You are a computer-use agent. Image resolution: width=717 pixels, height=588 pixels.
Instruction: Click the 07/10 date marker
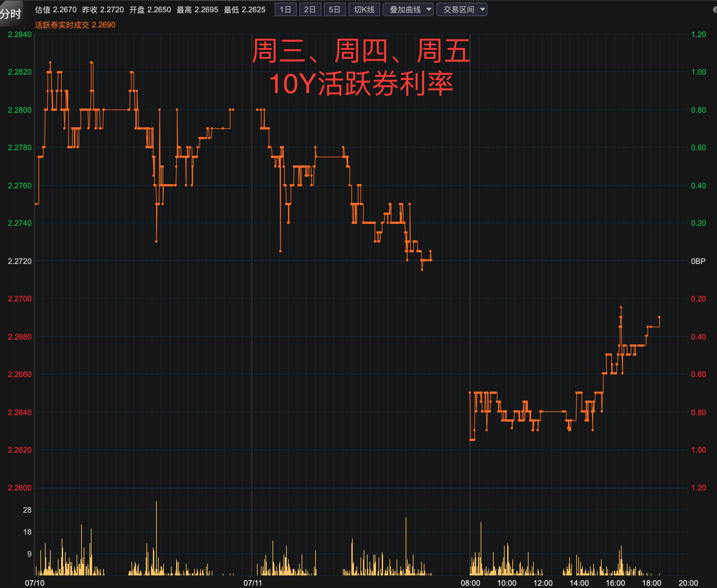pyautogui.click(x=35, y=583)
